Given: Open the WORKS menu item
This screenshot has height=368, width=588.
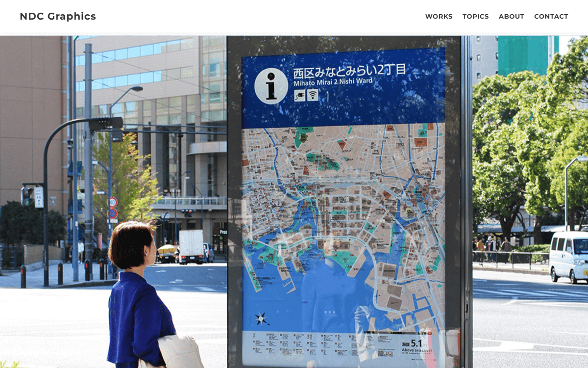Looking at the screenshot, I should (x=439, y=17).
